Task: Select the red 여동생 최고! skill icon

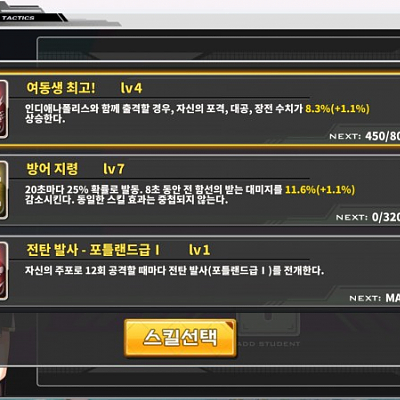Action: [x=4, y=109]
